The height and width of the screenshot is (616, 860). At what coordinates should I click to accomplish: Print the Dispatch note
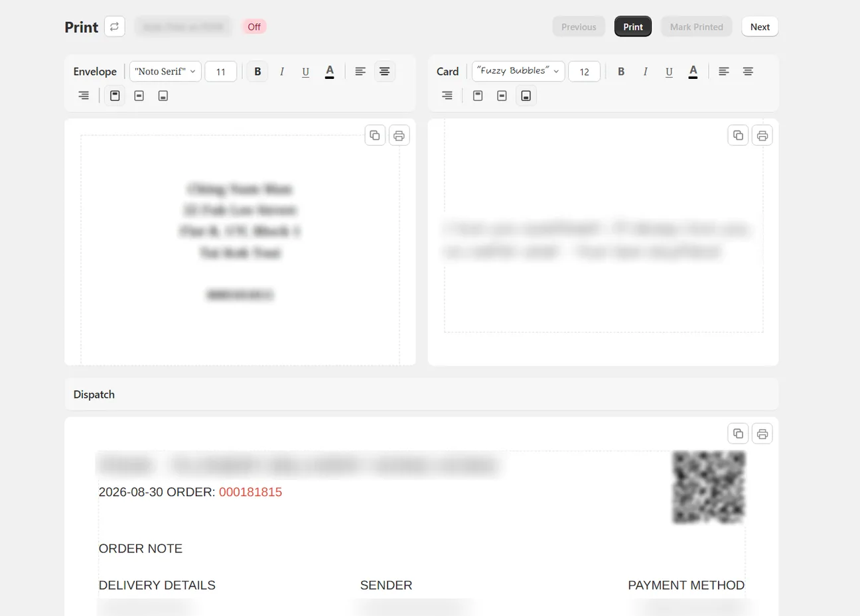762,434
